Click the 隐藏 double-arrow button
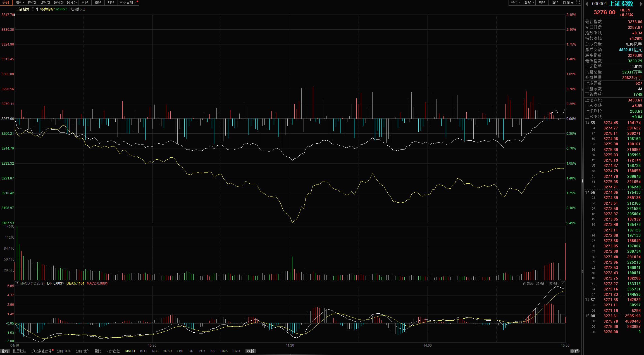The width and height of the screenshot is (644, 355). (568, 3)
